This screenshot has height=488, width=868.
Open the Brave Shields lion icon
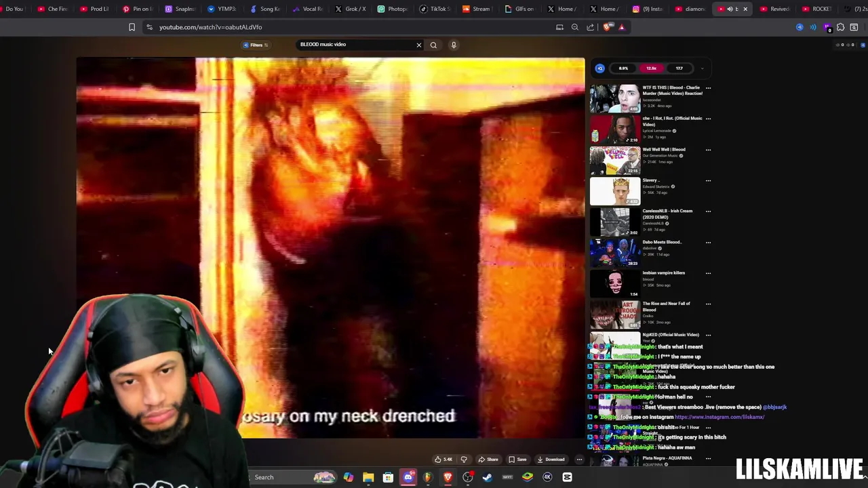pos(607,27)
